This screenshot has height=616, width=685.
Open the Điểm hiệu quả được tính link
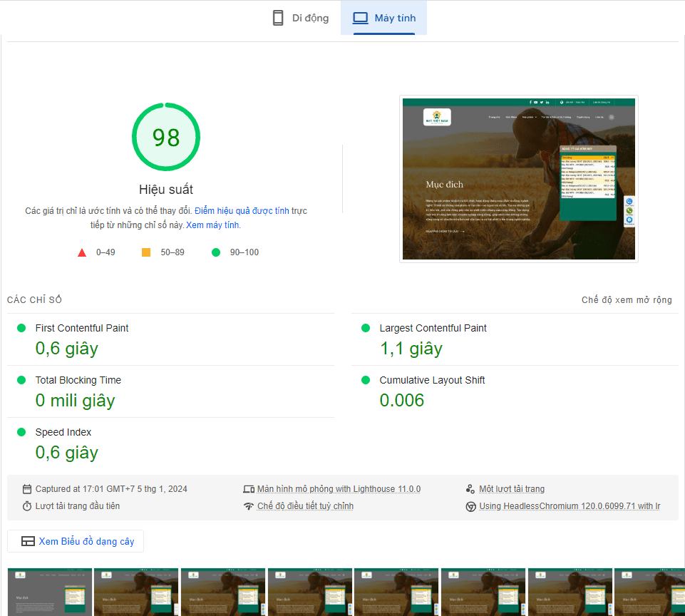[x=242, y=211]
